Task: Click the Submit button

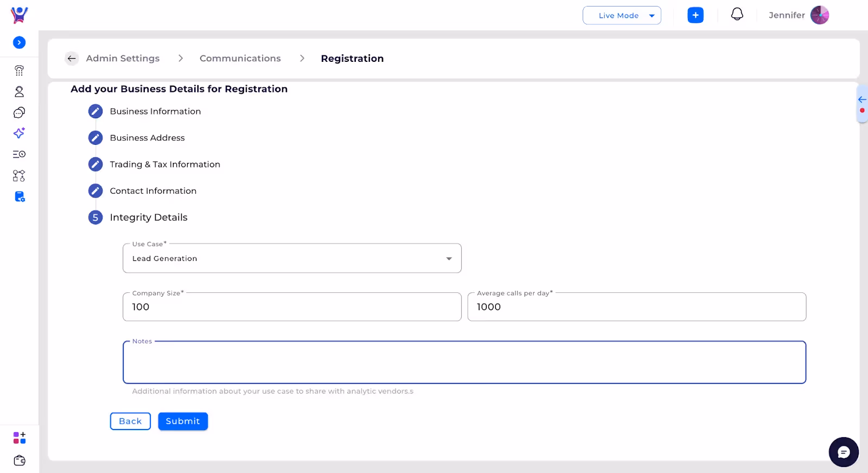Action: point(183,421)
